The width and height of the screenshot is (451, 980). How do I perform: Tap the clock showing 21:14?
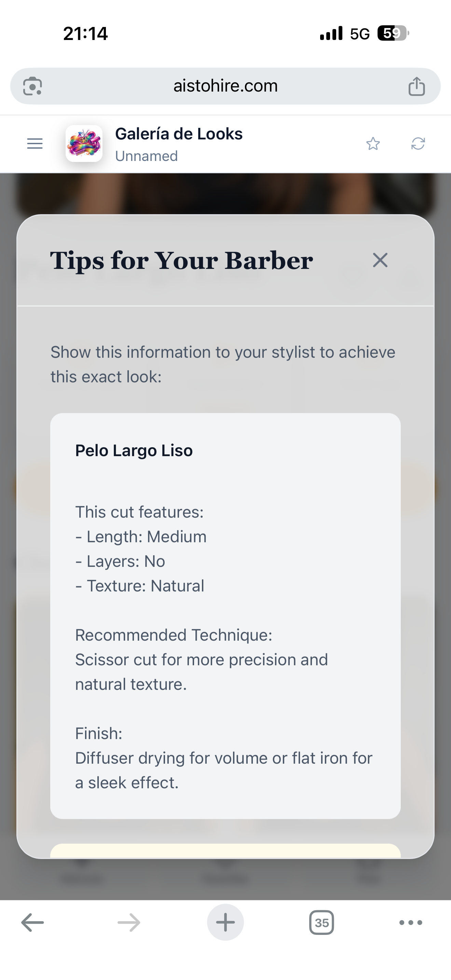pos(85,33)
